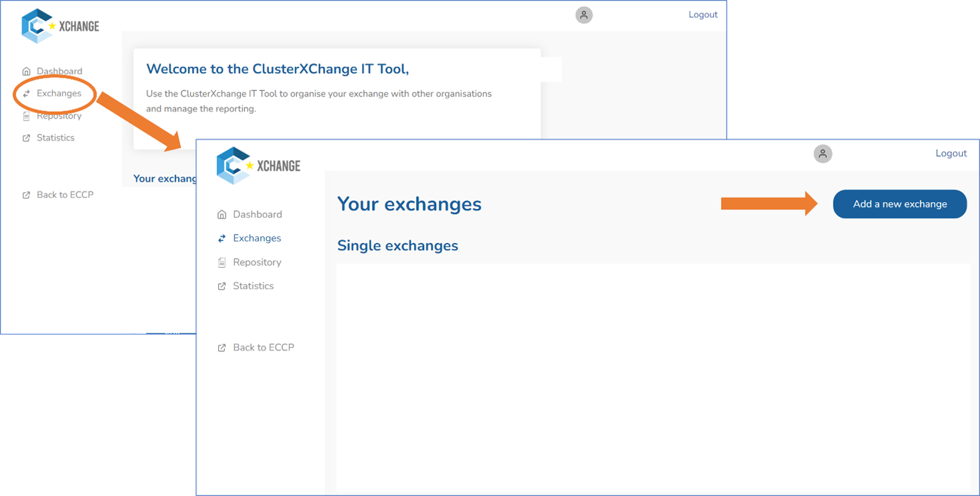Click the Exchanges arrows icon in the back window
Image resolution: width=980 pixels, height=496 pixels.
point(26,94)
